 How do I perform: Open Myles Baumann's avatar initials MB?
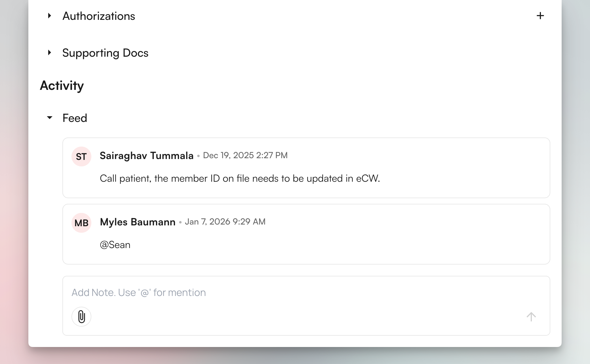[81, 223]
